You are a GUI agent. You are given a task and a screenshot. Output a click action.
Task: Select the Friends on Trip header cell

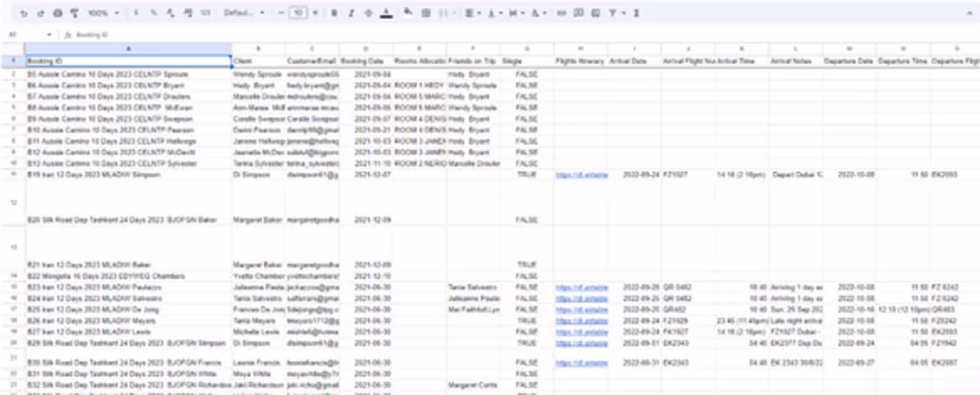tap(473, 61)
